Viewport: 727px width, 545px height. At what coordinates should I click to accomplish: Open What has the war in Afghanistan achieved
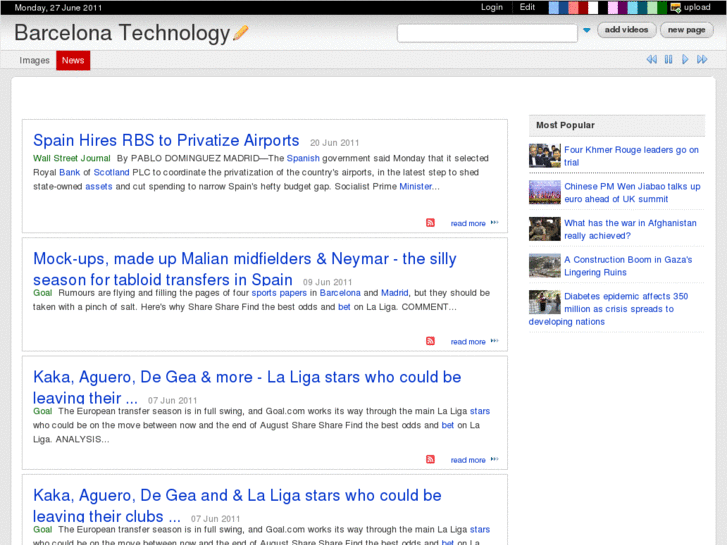tap(630, 229)
